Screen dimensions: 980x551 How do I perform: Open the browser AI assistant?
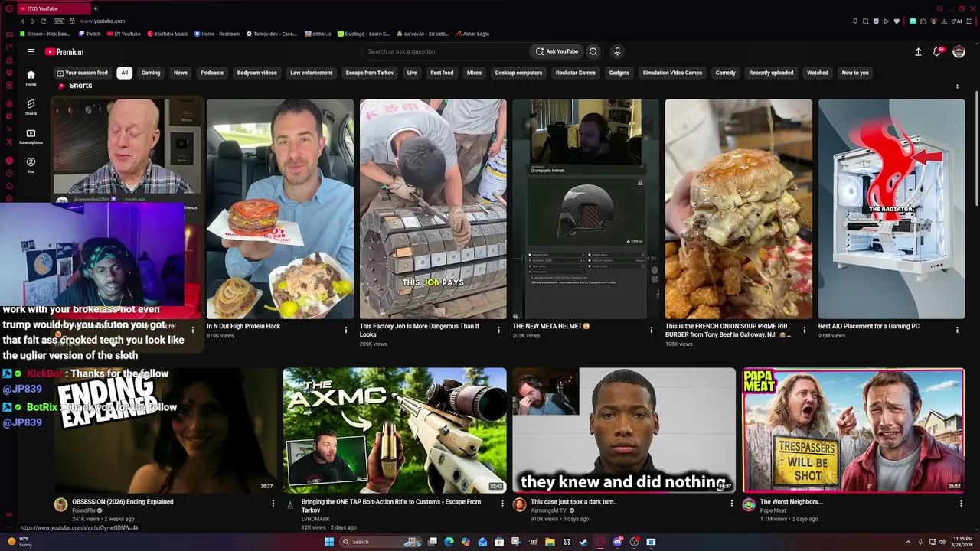pos(957,21)
